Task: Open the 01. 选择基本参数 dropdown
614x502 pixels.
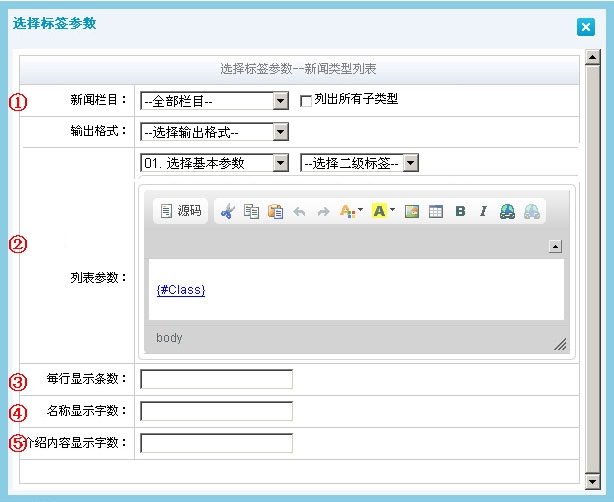Action: click(x=214, y=163)
